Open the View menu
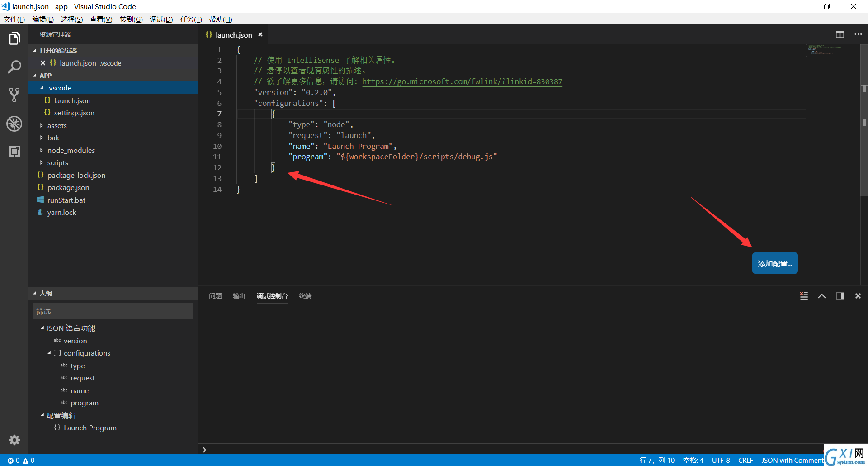Viewport: 868px width, 466px height. (x=101, y=19)
